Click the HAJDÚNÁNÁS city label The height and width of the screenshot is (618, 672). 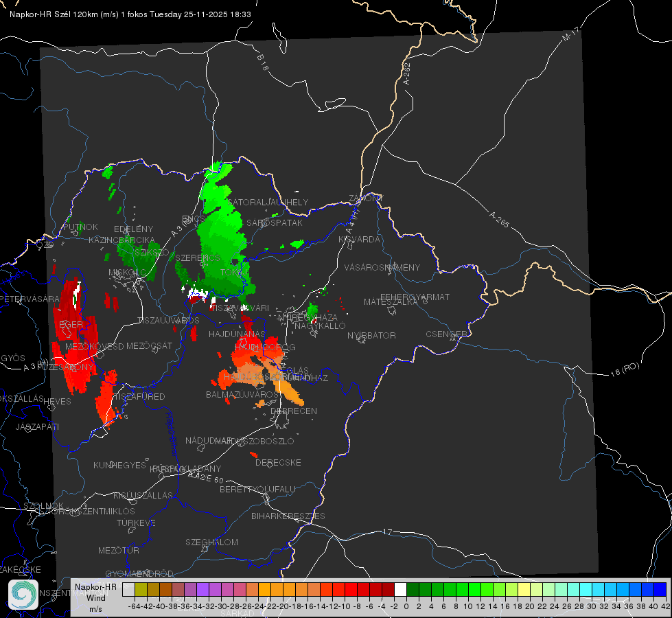click(237, 334)
